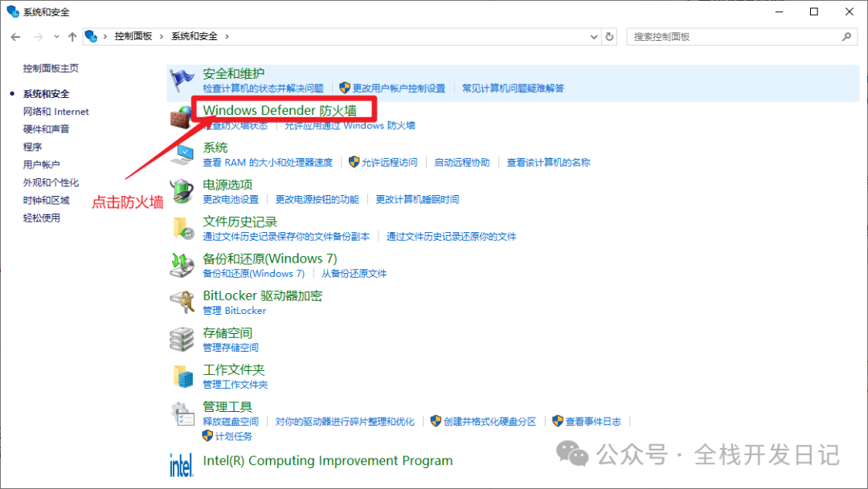Open 外观和个性化 category

(51, 182)
